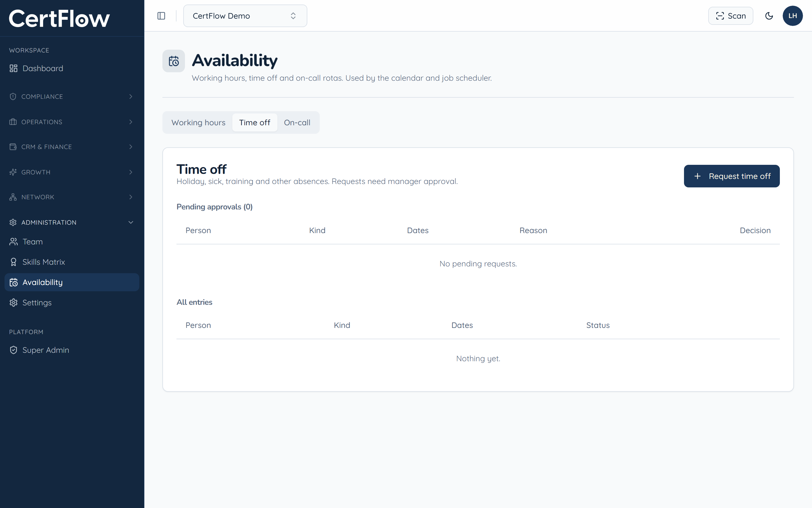This screenshot has height=508, width=812.
Task: Open the Team page
Action: click(72, 242)
